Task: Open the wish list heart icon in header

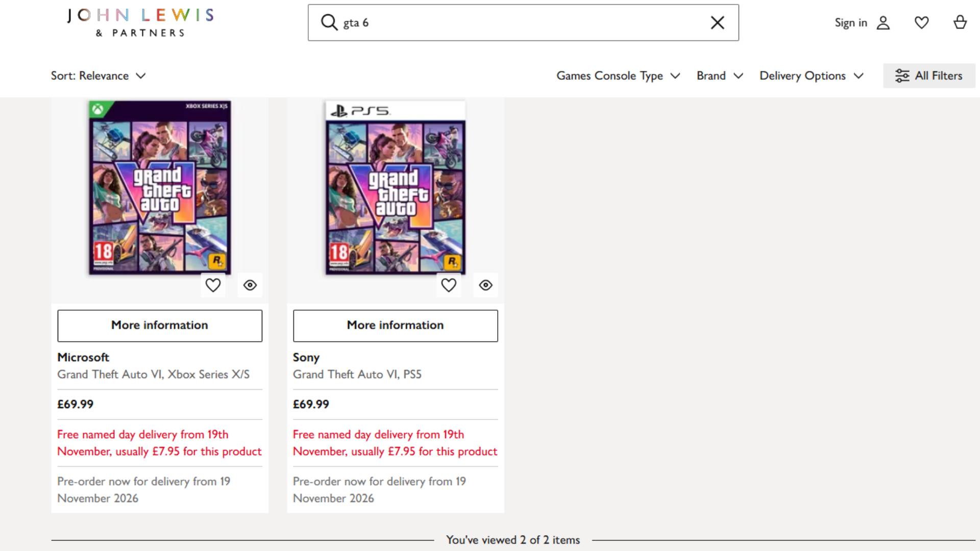Action: (921, 22)
